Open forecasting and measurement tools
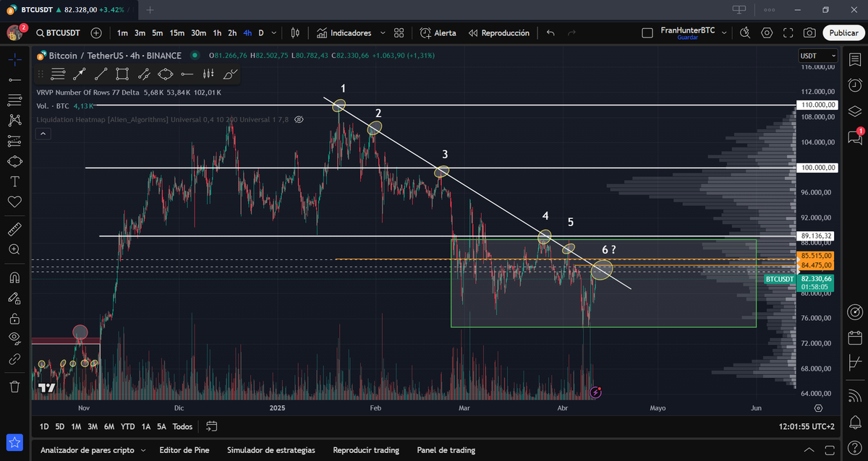The image size is (868, 461). [14, 140]
